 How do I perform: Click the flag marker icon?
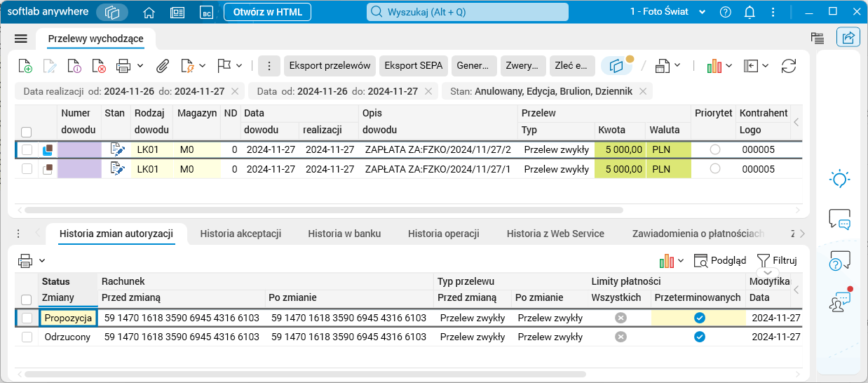point(224,65)
